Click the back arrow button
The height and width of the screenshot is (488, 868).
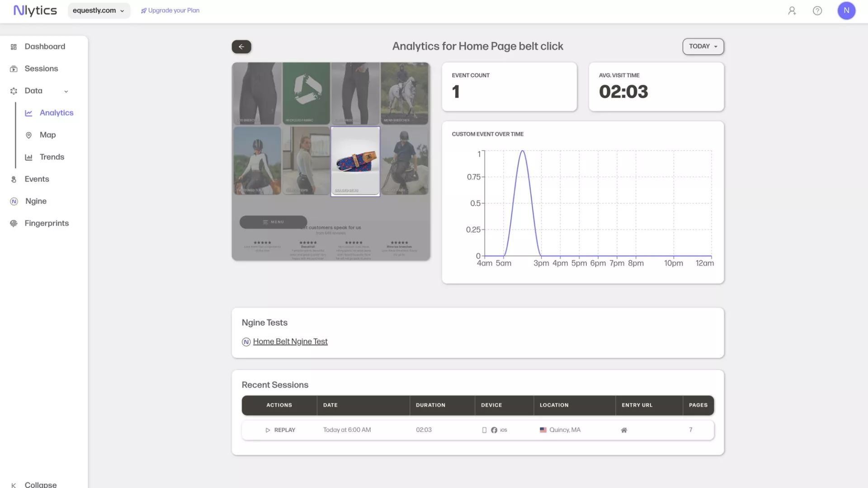pyautogui.click(x=241, y=47)
